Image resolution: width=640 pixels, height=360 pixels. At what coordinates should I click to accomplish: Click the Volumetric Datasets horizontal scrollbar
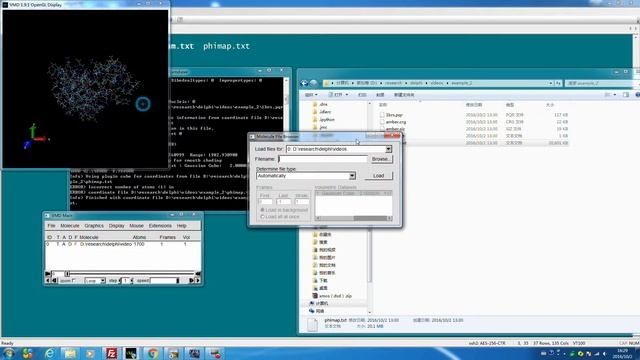pos(354,218)
